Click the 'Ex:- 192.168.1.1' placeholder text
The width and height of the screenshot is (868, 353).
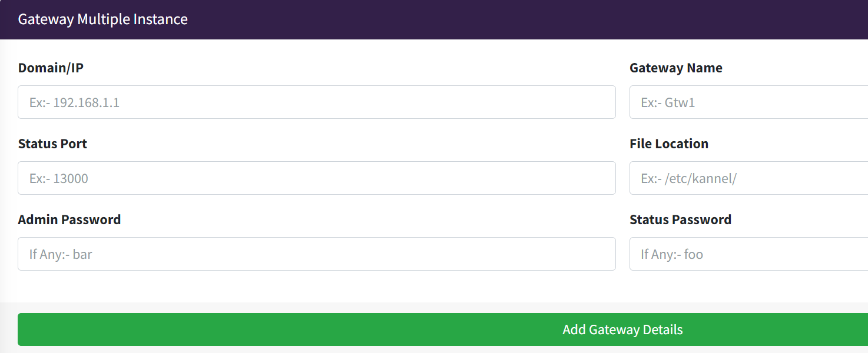click(x=75, y=102)
